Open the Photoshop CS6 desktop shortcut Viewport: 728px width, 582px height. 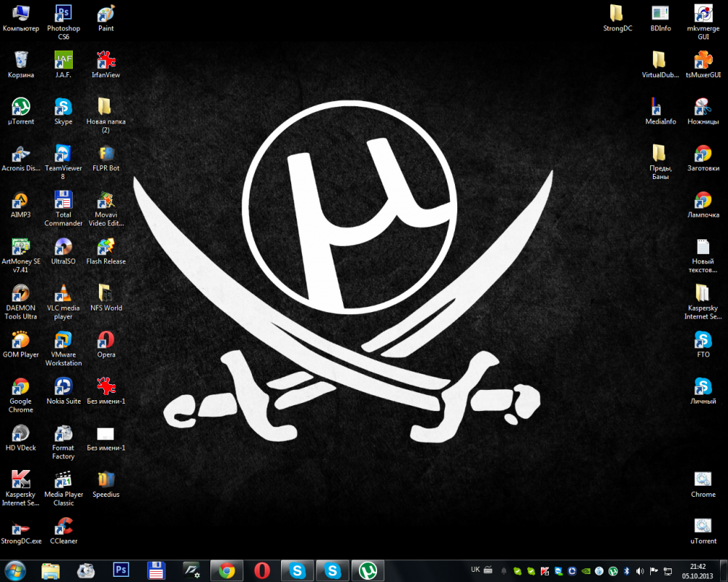point(63,14)
